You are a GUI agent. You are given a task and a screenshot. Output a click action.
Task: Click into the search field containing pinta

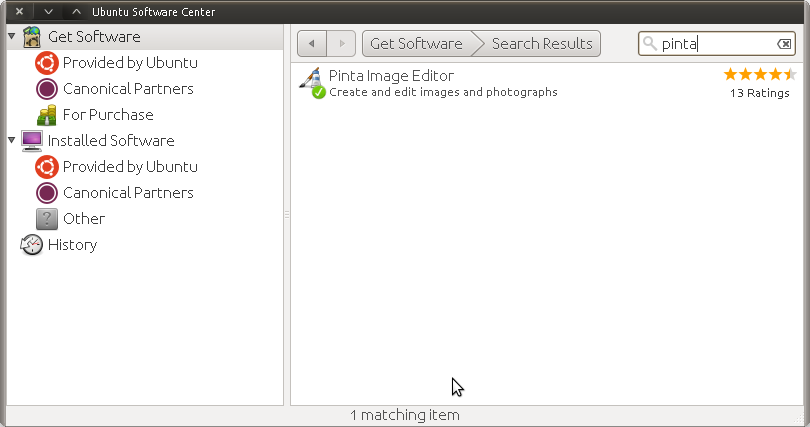(x=717, y=44)
